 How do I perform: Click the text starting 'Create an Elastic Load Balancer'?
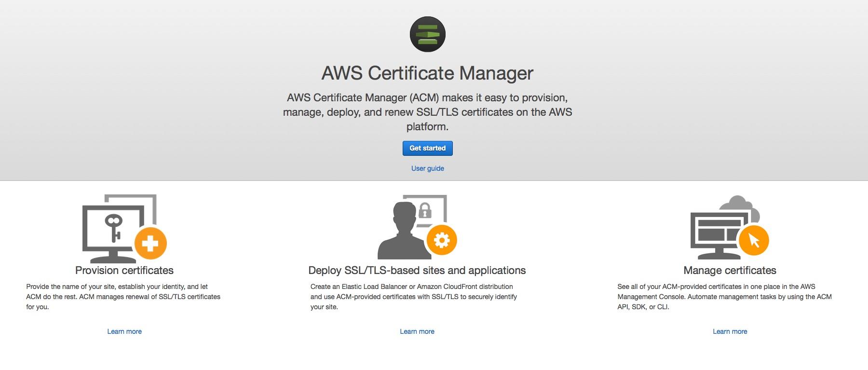[414, 297]
